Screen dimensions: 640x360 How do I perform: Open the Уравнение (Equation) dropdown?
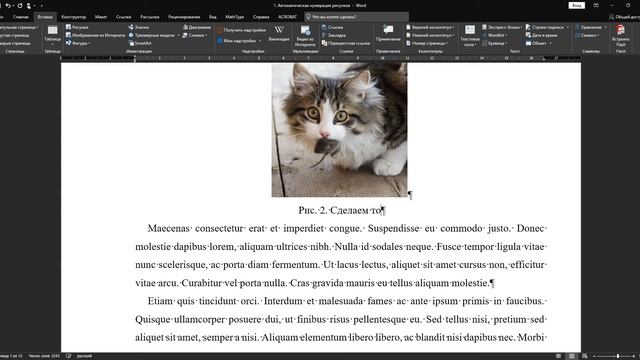(x=591, y=27)
